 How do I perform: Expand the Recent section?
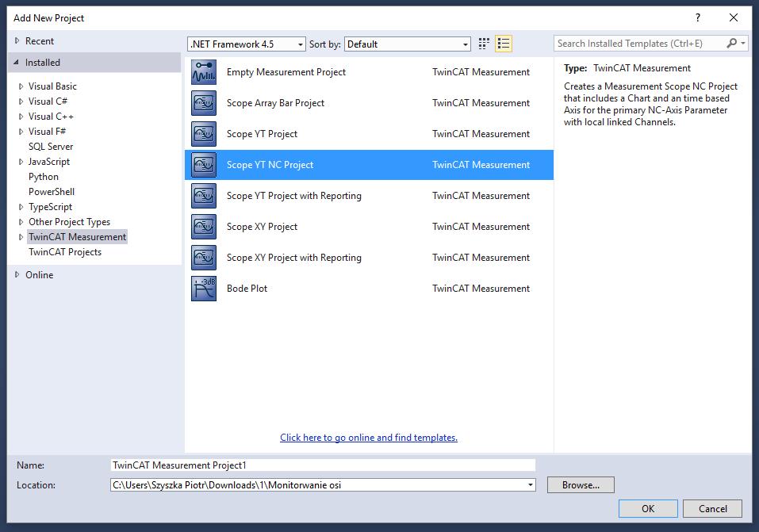click(17, 41)
